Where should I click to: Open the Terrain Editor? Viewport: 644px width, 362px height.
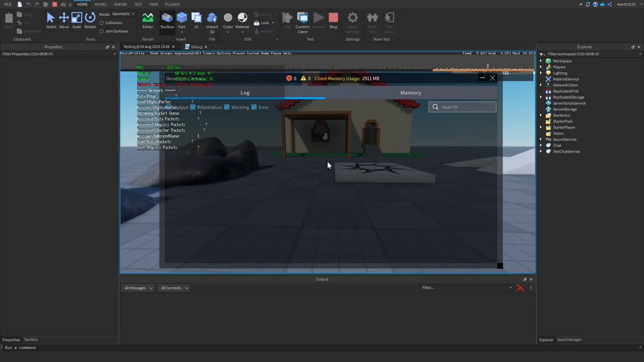148,20
